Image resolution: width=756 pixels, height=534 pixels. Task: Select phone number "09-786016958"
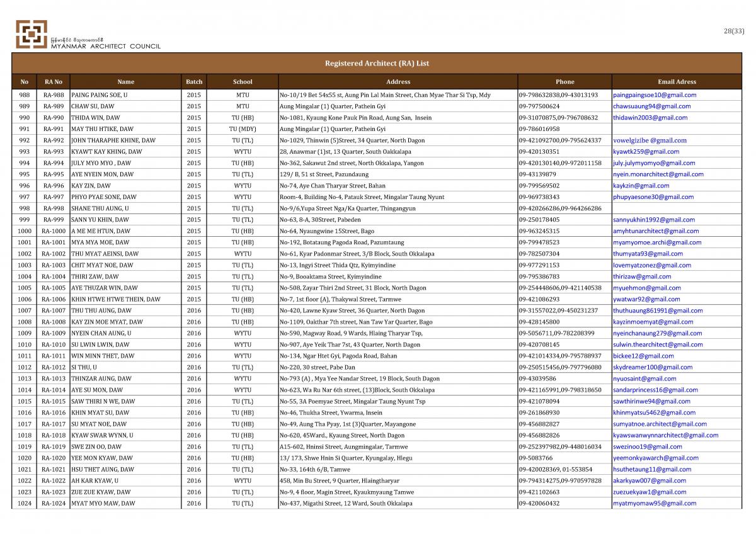point(539,129)
